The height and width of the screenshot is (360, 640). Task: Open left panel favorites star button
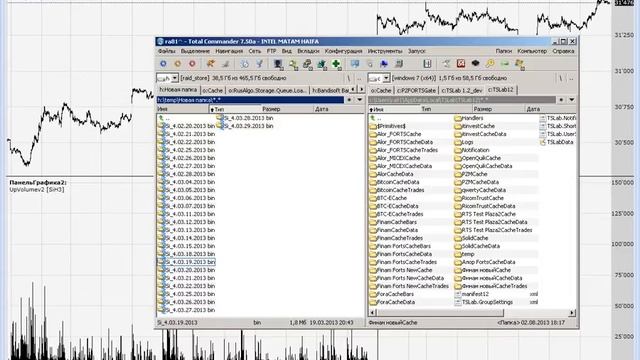(x=349, y=100)
